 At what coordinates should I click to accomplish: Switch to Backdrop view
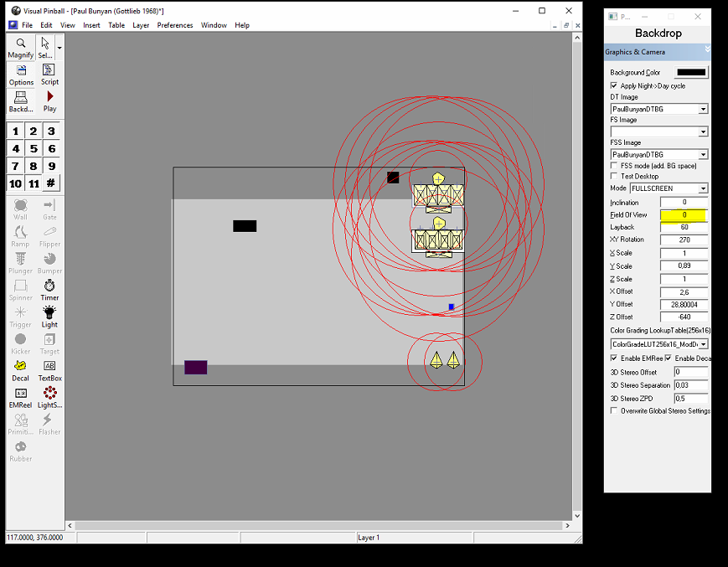pyautogui.click(x=21, y=102)
